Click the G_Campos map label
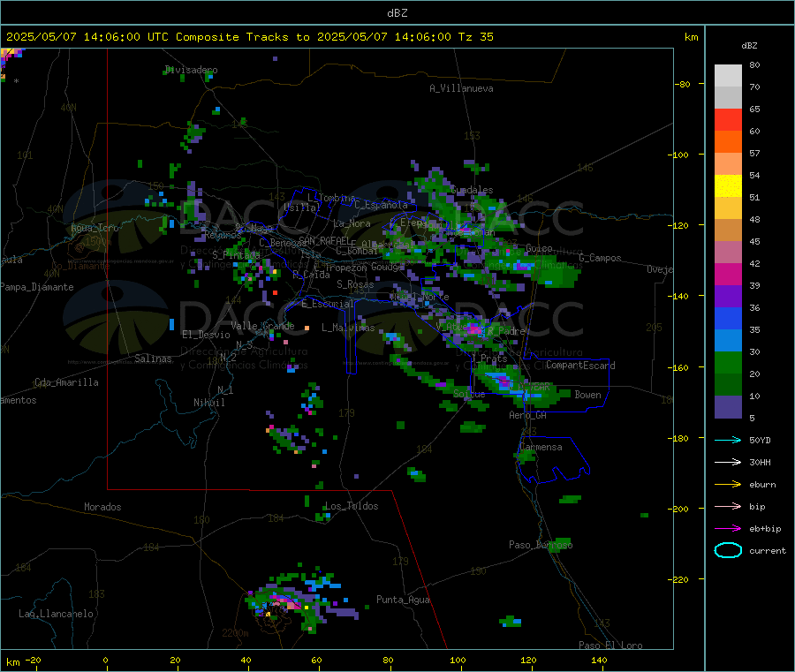The height and width of the screenshot is (672, 795). click(x=601, y=258)
